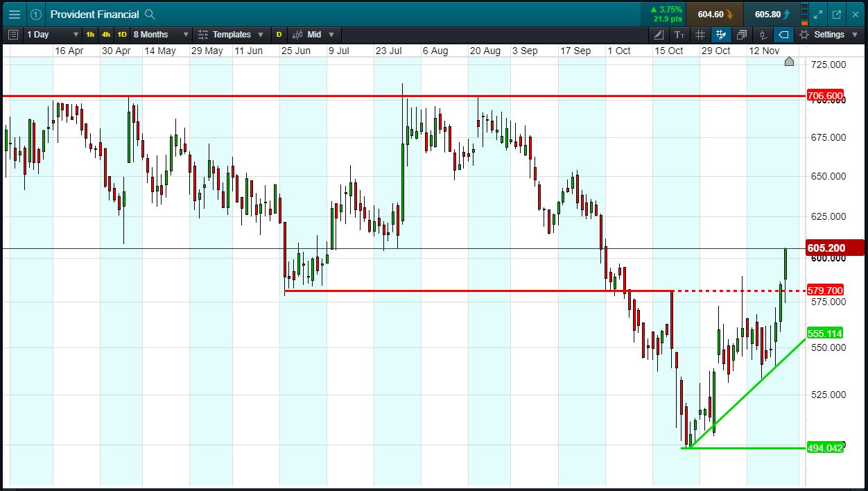Click the 16 Apr date on time axis
868x491 pixels.
[x=69, y=51]
